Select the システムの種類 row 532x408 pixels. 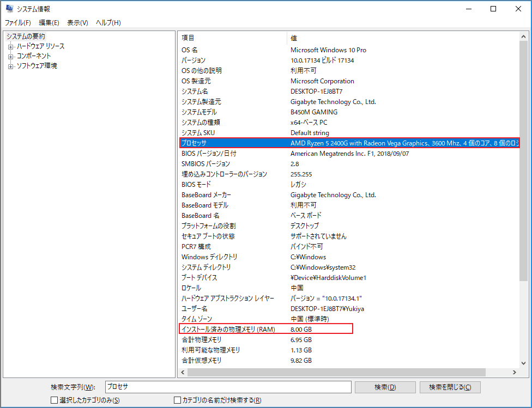click(x=349, y=123)
